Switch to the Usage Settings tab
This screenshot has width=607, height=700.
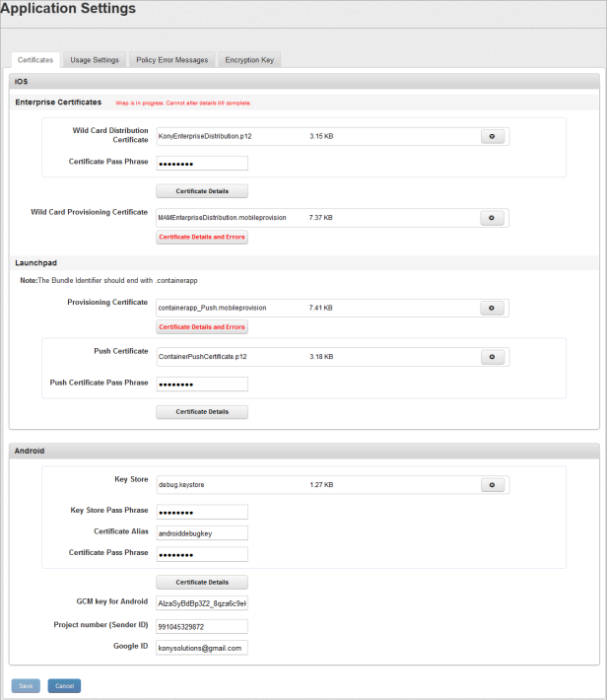tap(95, 60)
